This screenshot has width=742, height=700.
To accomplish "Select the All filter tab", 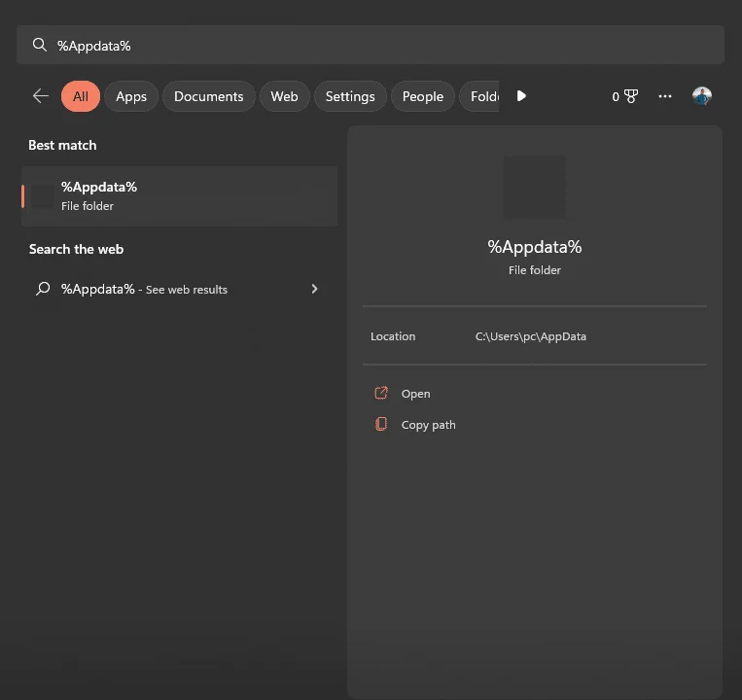I will point(80,96).
